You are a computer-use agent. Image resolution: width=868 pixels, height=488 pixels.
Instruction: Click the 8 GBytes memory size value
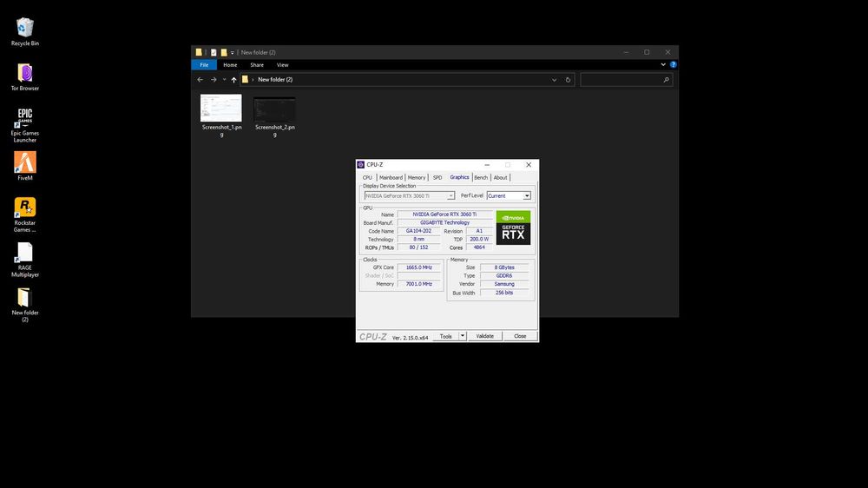coord(504,267)
